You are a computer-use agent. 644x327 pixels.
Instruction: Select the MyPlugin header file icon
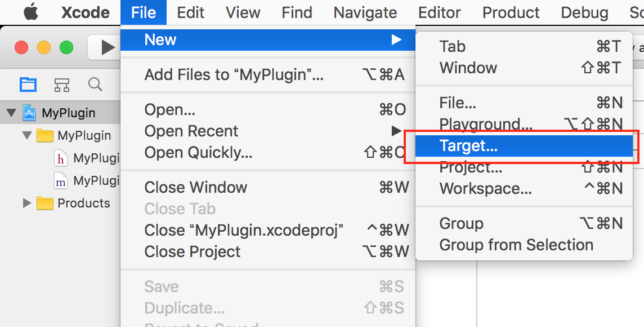61,158
